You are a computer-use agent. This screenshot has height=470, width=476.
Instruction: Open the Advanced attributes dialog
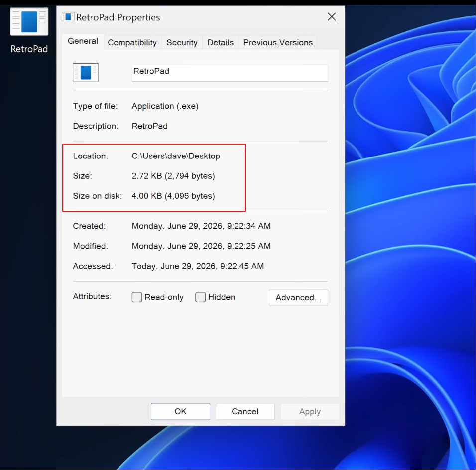click(x=298, y=297)
